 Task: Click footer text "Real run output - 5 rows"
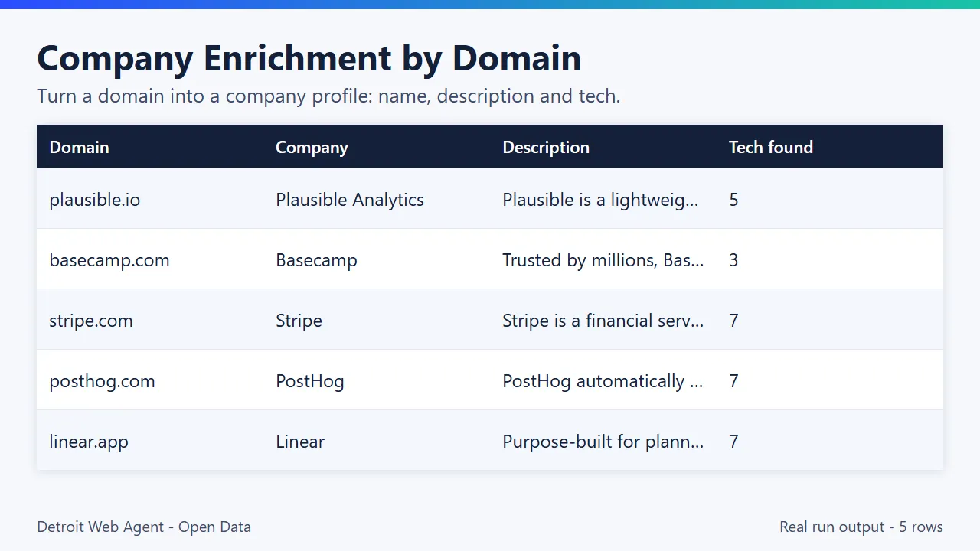tap(861, 527)
